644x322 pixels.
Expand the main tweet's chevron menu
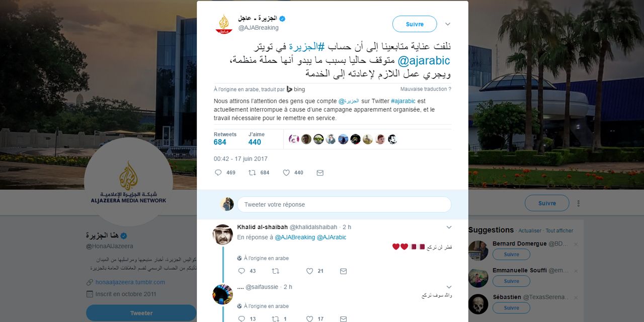pyautogui.click(x=448, y=24)
